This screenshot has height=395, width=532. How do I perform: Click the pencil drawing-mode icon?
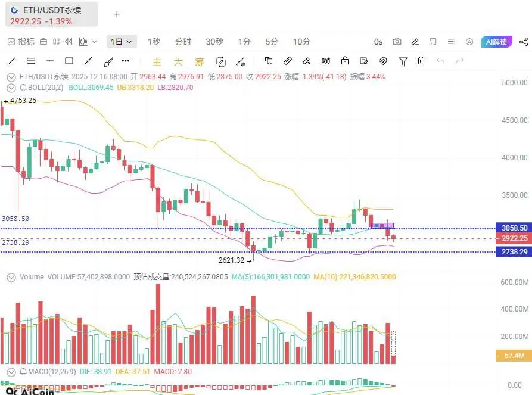click(x=415, y=42)
